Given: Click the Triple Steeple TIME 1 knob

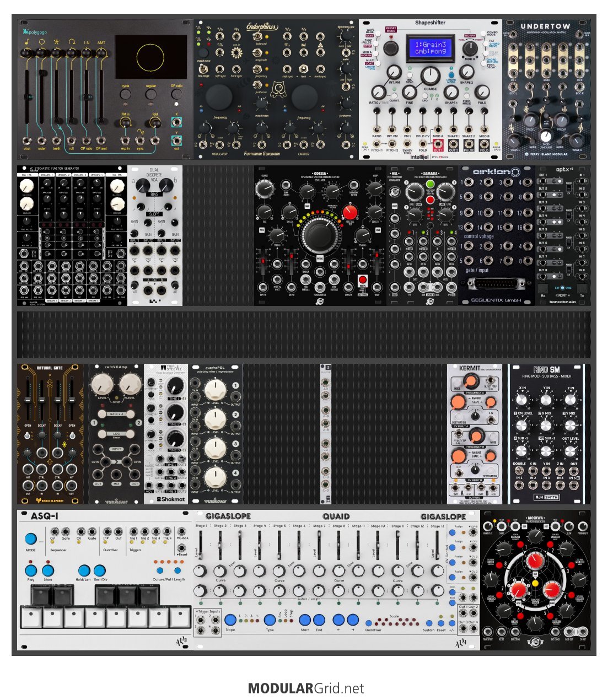Looking at the screenshot, I should tap(174, 385).
